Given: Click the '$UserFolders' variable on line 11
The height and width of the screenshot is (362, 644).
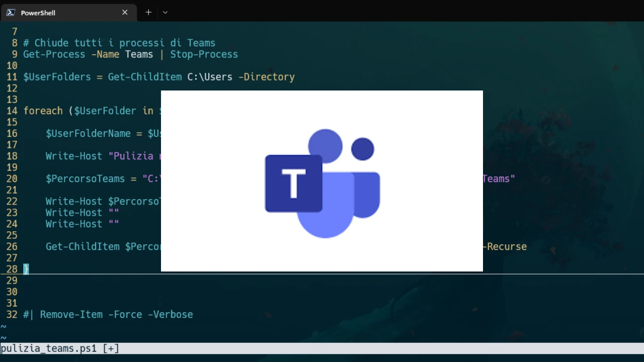Looking at the screenshot, I should click(x=57, y=77).
